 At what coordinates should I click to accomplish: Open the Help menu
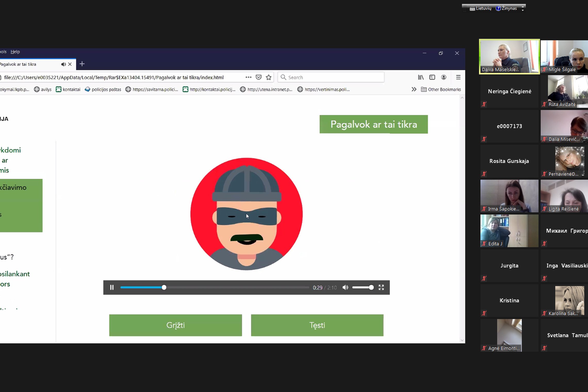point(15,52)
